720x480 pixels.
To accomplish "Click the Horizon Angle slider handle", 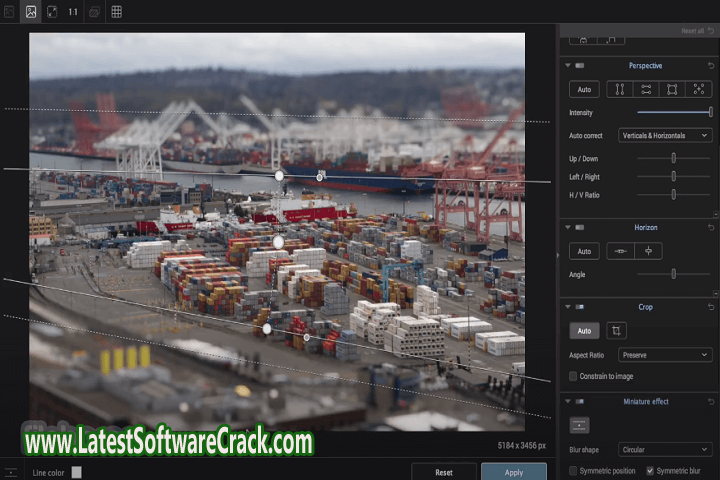I will click(673, 274).
